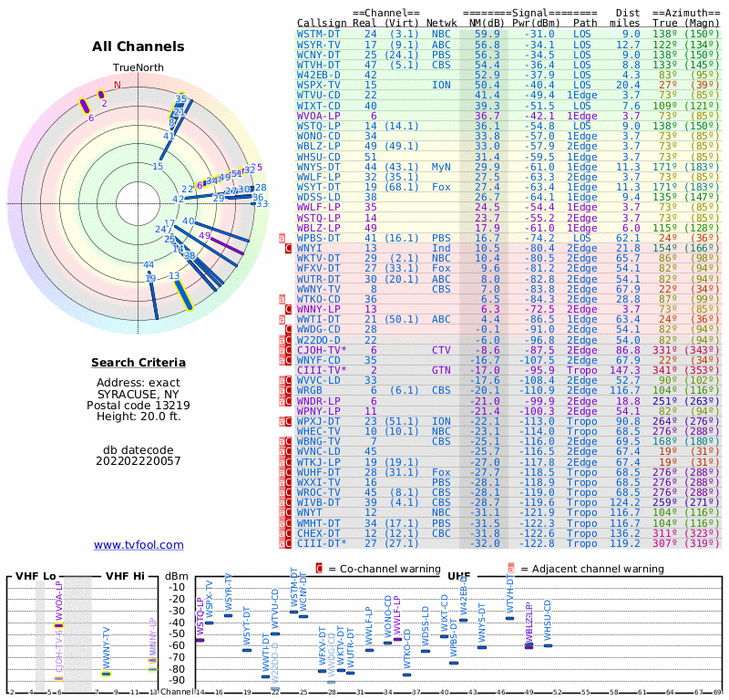Click the VHF Lo chart label
Image resolution: width=729 pixels, height=700 pixels.
(x=36, y=576)
